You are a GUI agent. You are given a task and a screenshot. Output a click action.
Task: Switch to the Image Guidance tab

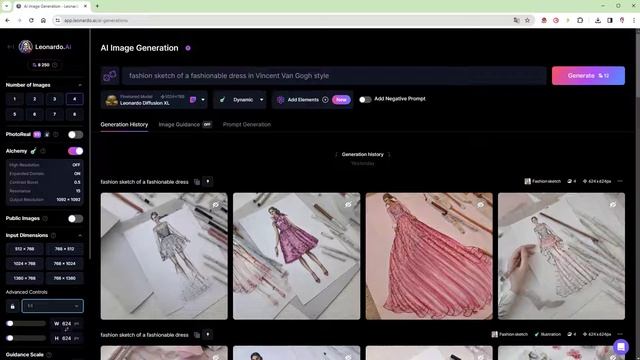[x=185, y=124]
